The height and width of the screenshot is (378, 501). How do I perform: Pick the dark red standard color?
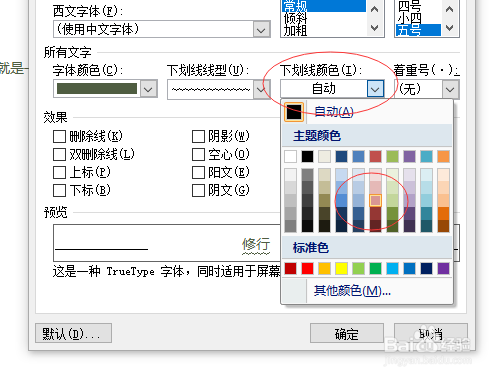coord(291,268)
